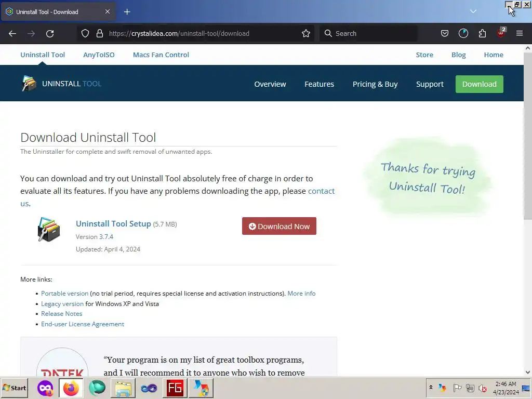The width and height of the screenshot is (532, 399).
Task: Open the Legacy version link
Action: coord(62,303)
